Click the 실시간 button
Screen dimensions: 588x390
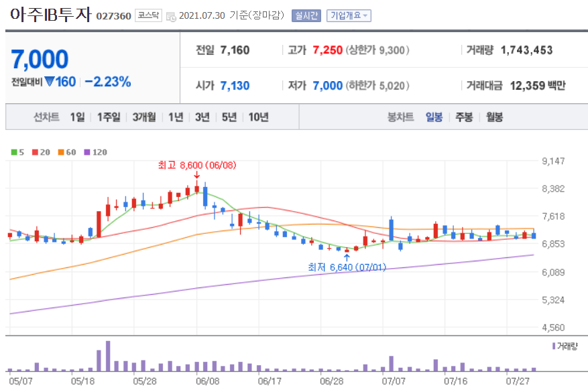pos(306,15)
